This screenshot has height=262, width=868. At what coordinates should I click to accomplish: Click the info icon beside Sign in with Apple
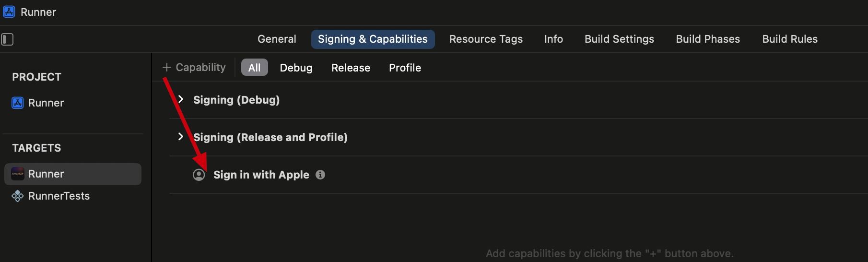click(320, 175)
